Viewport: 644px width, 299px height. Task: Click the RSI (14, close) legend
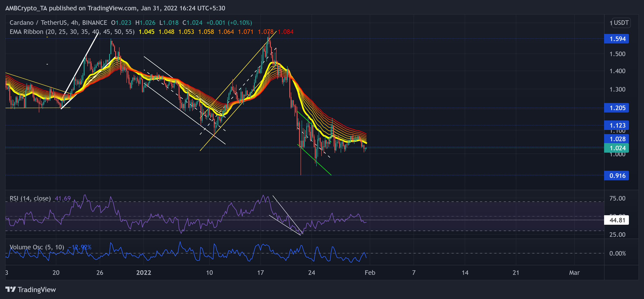tap(30, 198)
